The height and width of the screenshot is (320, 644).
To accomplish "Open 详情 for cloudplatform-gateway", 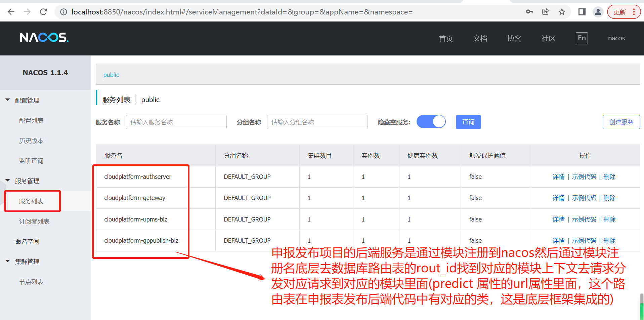I will tap(559, 198).
